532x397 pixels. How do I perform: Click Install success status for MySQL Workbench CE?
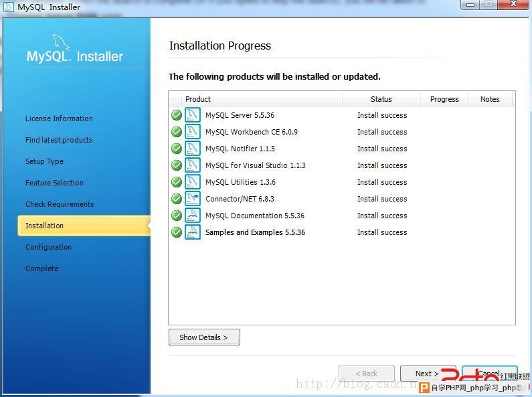tap(382, 132)
